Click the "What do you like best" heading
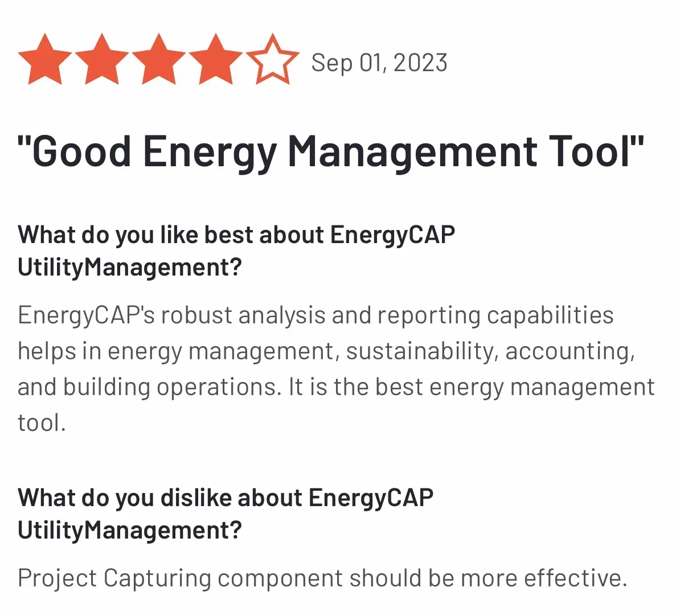The width and height of the screenshot is (676, 616). pos(236,235)
